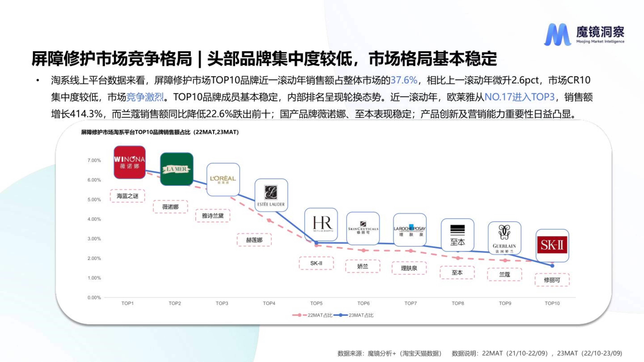Select the 薇诺娜 dashed label
The image size is (644, 362).
coord(171,207)
